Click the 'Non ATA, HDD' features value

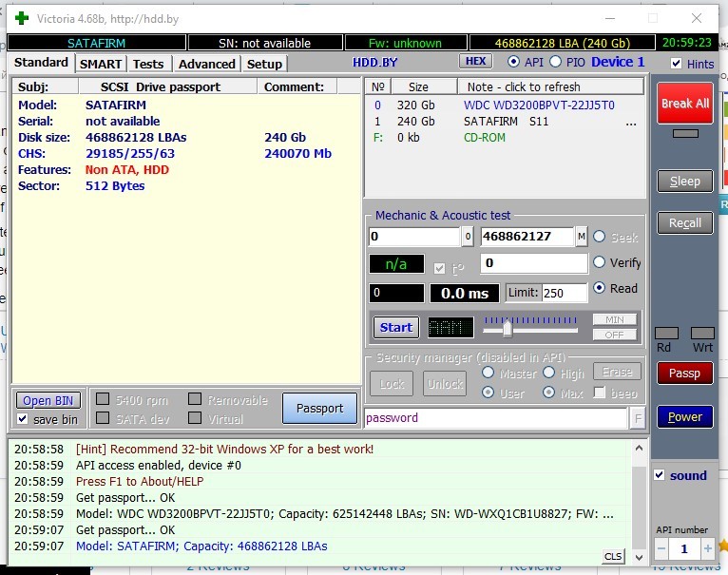coord(127,170)
